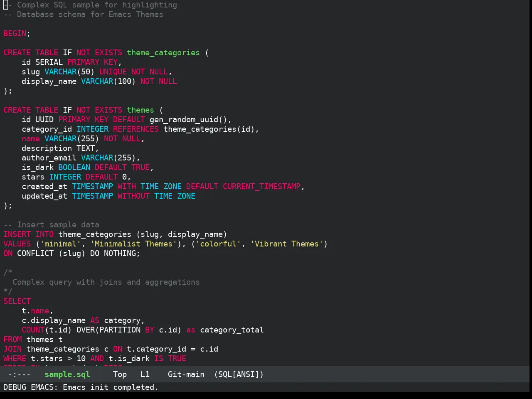Click the echo area message 'Emacs init completed.'
Image resolution: width=532 pixels, height=399 pixels.
tap(111, 387)
